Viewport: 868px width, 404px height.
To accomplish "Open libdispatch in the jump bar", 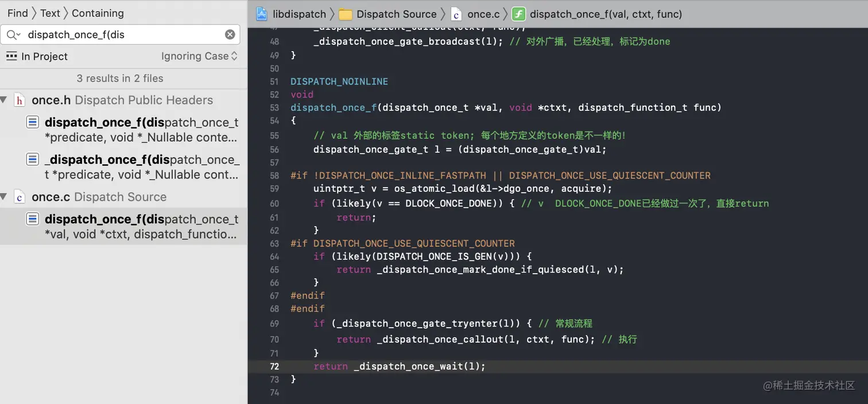I will click(299, 14).
